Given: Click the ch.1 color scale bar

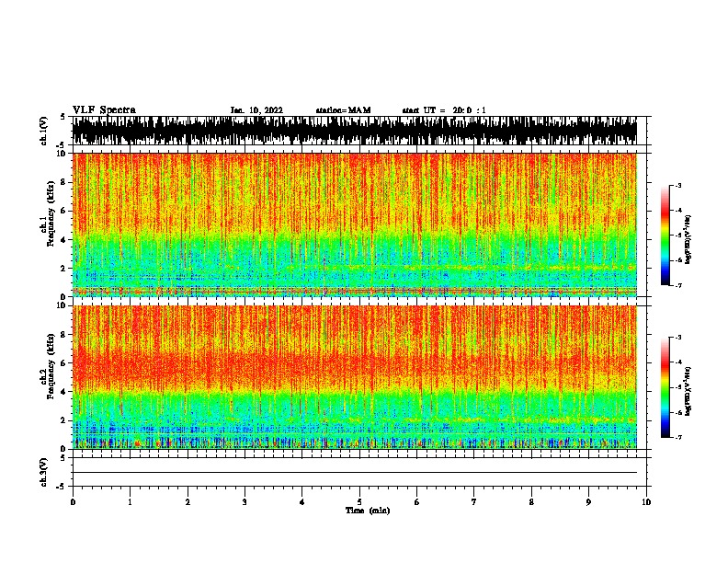Looking at the screenshot, I should (x=665, y=236).
